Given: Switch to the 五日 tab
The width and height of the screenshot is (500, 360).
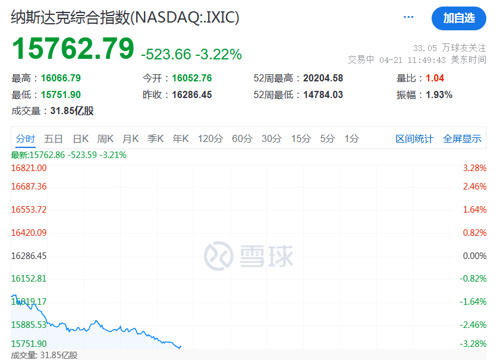Looking at the screenshot, I should tap(53, 139).
